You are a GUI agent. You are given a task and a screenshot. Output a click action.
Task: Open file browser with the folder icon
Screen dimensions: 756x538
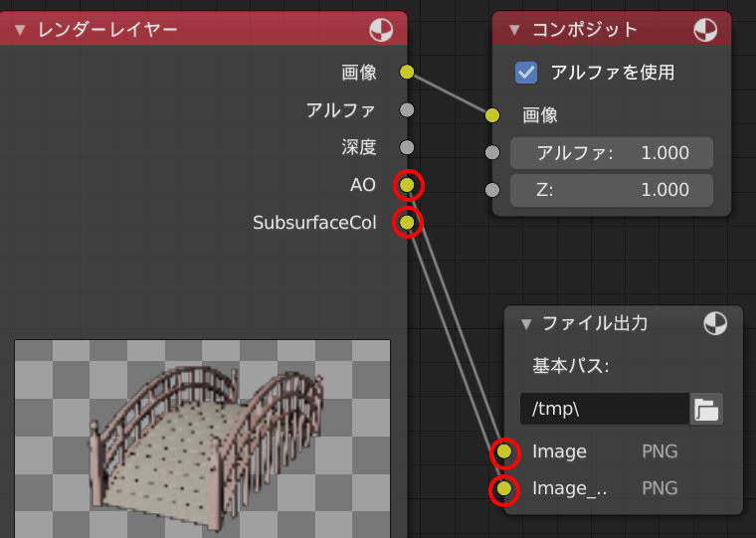point(706,410)
